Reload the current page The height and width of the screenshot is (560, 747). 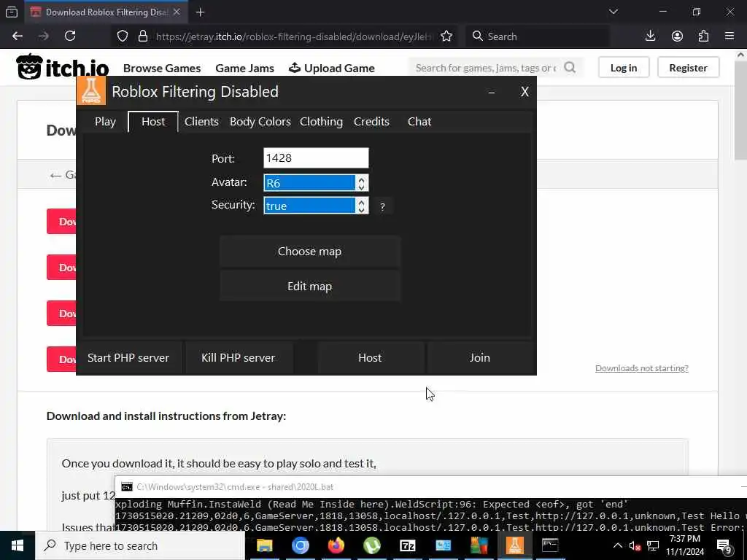70,36
